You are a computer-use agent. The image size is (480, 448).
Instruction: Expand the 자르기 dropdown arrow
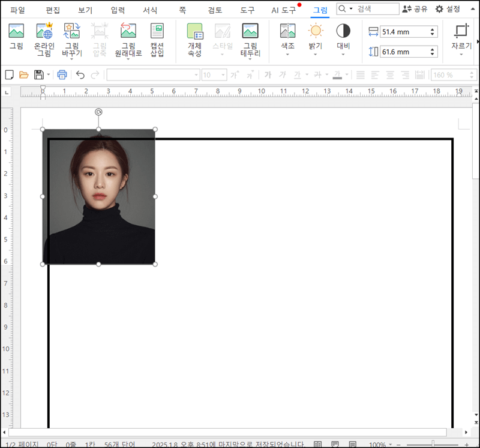[x=461, y=55]
